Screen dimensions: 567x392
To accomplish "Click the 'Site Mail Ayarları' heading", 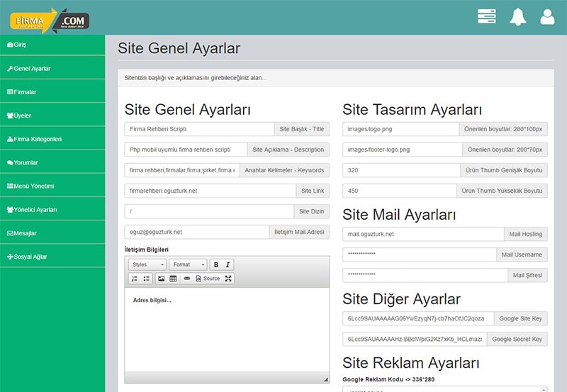I will pos(399,215).
